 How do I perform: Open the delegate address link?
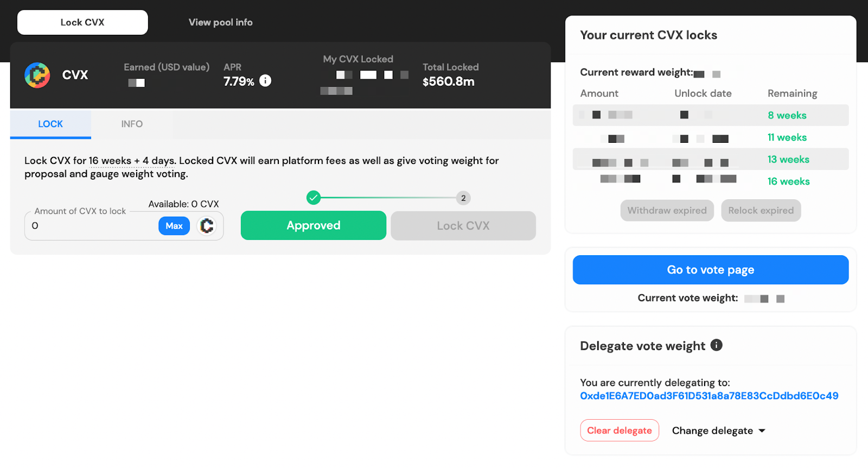point(709,396)
